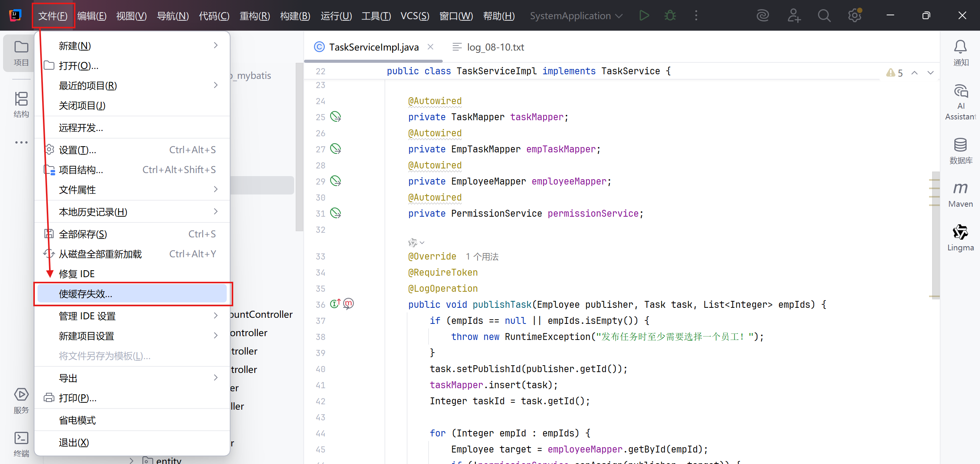This screenshot has width=980, height=464.
Task: Open the SystemApplication run configuration dropdown
Action: coord(576,16)
